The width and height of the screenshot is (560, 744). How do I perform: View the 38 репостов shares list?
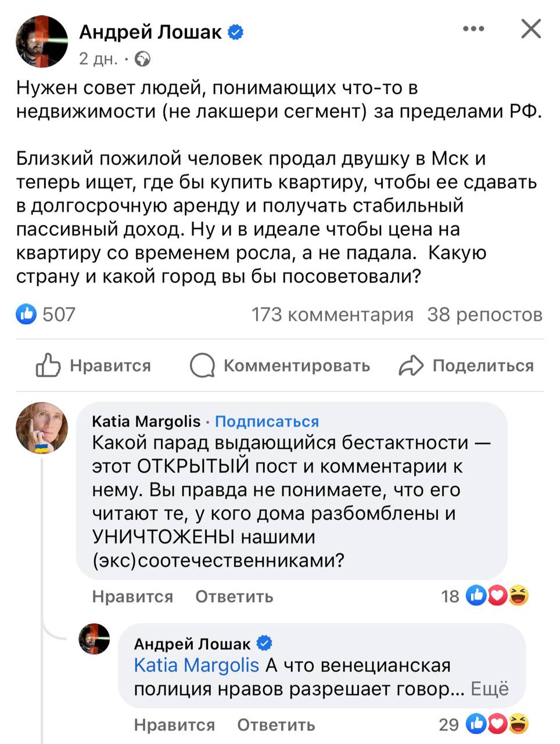click(484, 314)
